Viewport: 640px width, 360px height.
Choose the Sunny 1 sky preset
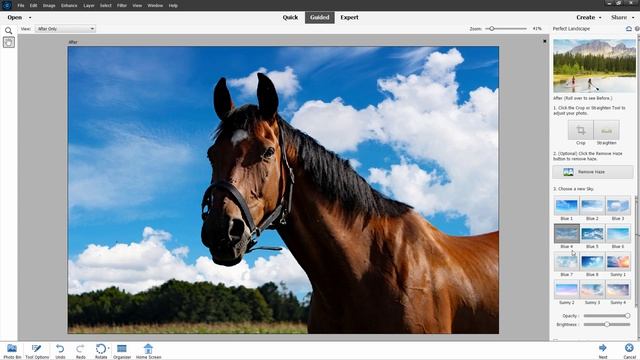618,262
